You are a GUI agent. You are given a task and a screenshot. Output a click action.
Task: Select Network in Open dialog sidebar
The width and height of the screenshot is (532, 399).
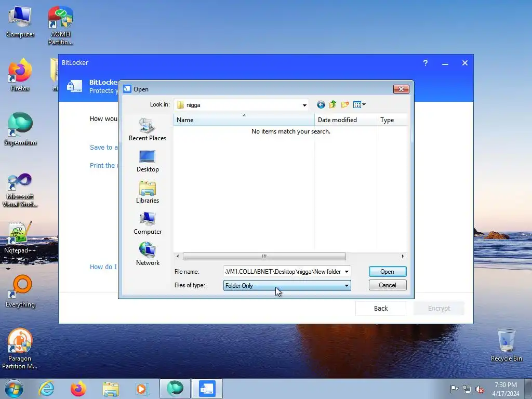[x=148, y=254]
